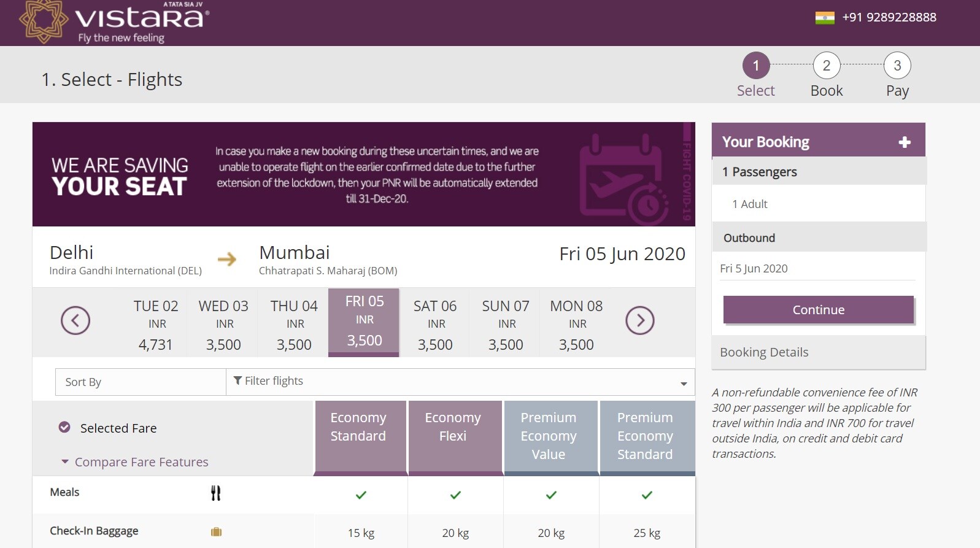Expand Your Booking with plus icon
980x548 pixels.
click(x=905, y=142)
